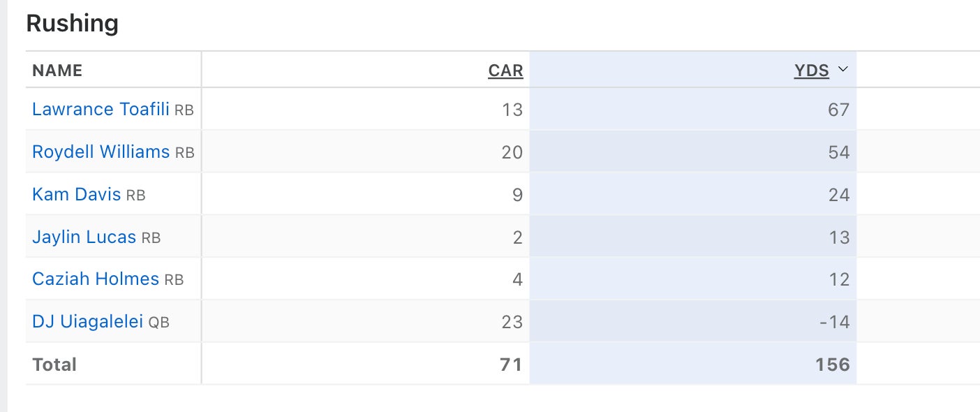Screen dimensions: 980x412
Task: Click Kam Davis player link
Action: click(77, 195)
